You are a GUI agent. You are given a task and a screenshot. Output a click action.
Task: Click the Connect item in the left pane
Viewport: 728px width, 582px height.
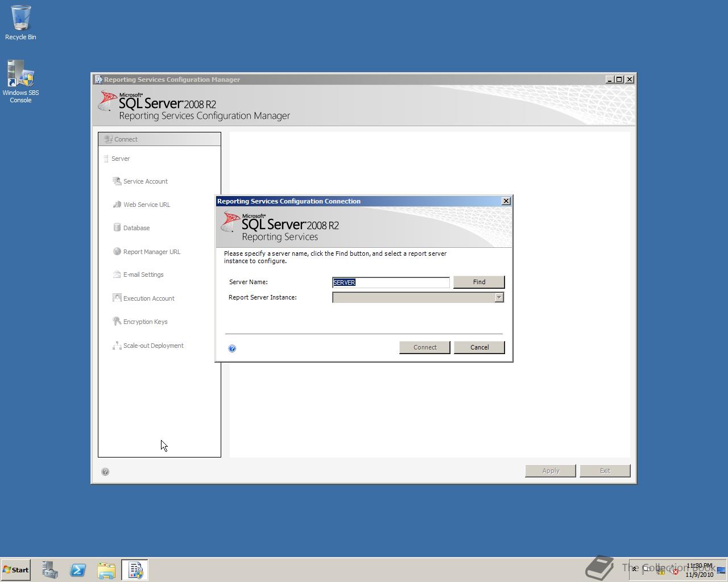tap(159, 139)
